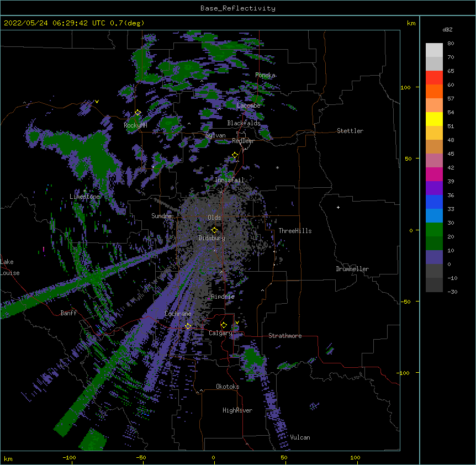
Task: Click the Calgary city label
Action: pyautogui.click(x=220, y=333)
